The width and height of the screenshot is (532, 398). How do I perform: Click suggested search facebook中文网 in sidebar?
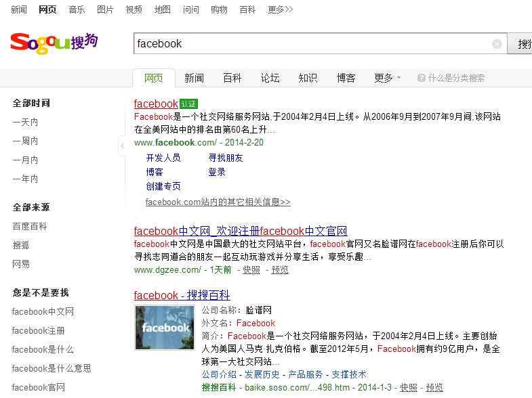point(43,311)
